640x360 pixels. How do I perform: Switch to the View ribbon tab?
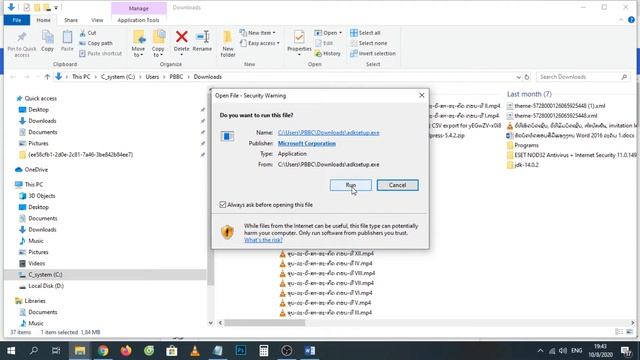point(97,20)
